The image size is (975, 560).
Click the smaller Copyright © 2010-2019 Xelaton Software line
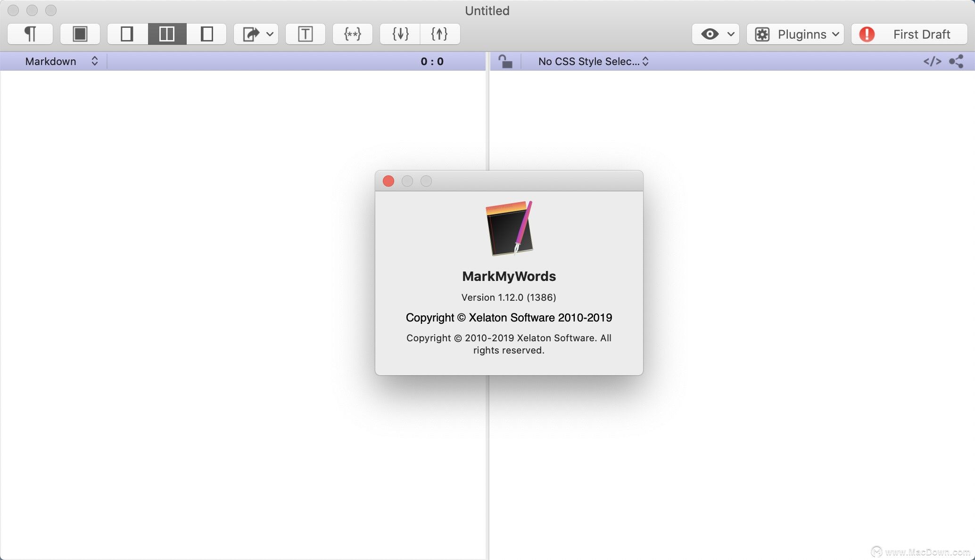click(x=509, y=344)
